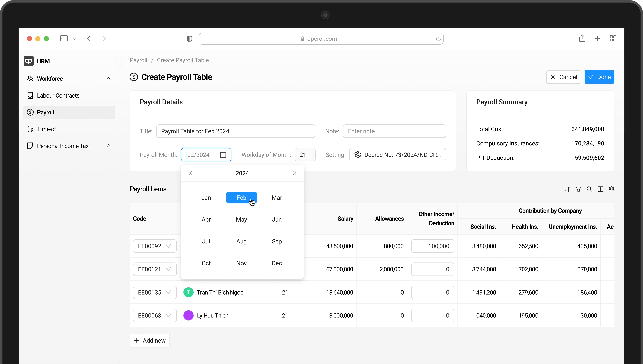The height and width of the screenshot is (364, 643).
Task: Edit Other Income field for Ly Huu Thien
Action: (432, 316)
